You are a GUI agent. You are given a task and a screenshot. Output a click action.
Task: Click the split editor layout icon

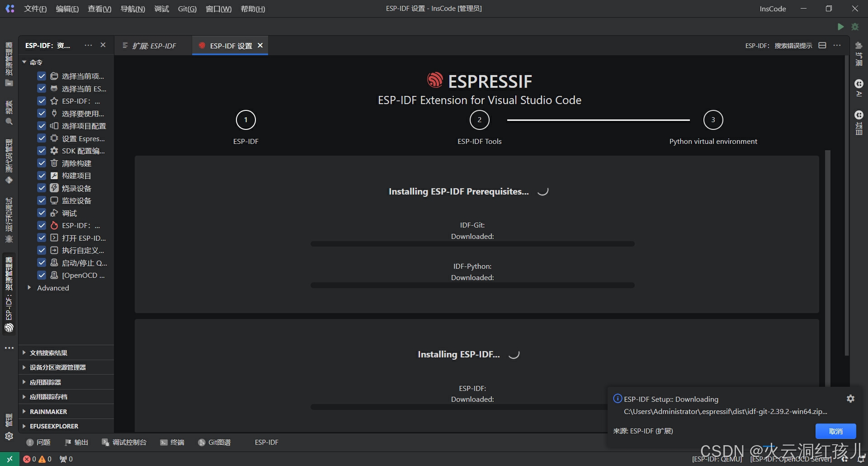[822, 45]
